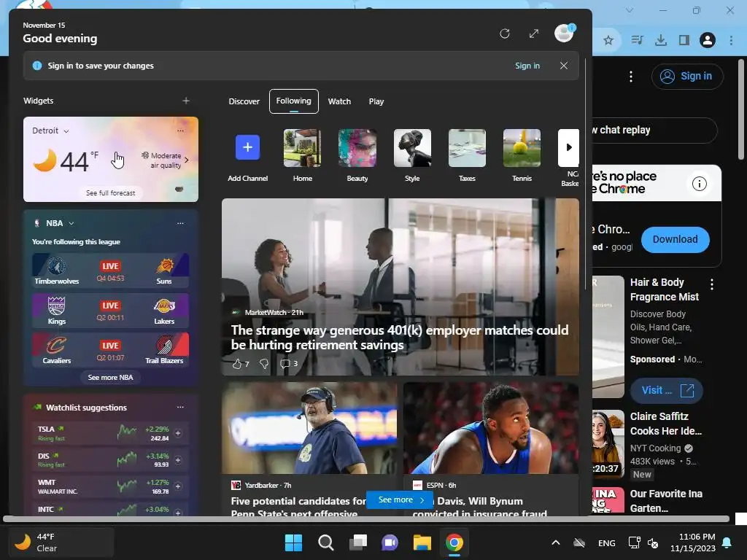The width and height of the screenshot is (747, 560).
Task: Expand widgets board to full view
Action: [x=534, y=34]
